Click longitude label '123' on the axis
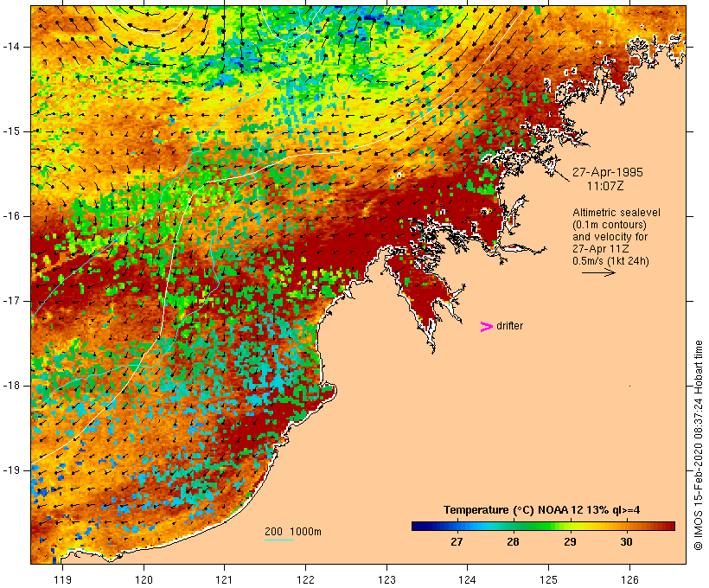This screenshot has width=709, height=588. (386, 579)
